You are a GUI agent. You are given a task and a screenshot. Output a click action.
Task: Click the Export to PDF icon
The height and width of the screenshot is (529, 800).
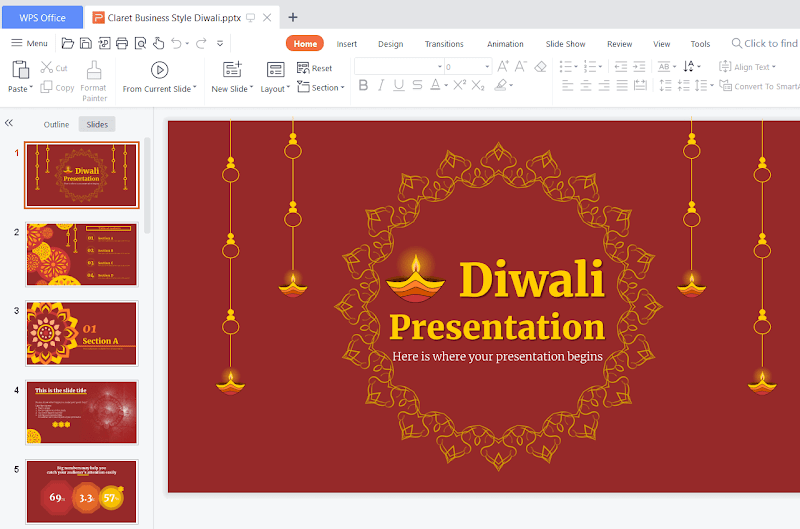(x=104, y=43)
